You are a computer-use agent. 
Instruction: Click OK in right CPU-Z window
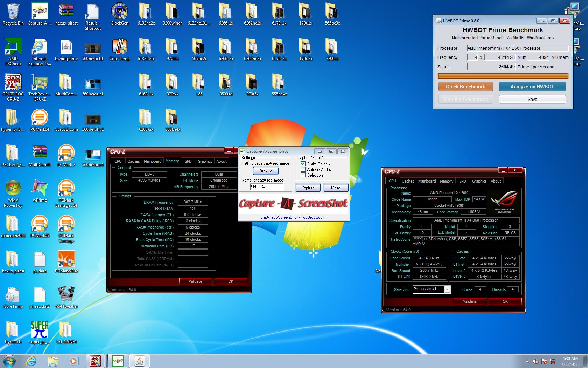505,301
